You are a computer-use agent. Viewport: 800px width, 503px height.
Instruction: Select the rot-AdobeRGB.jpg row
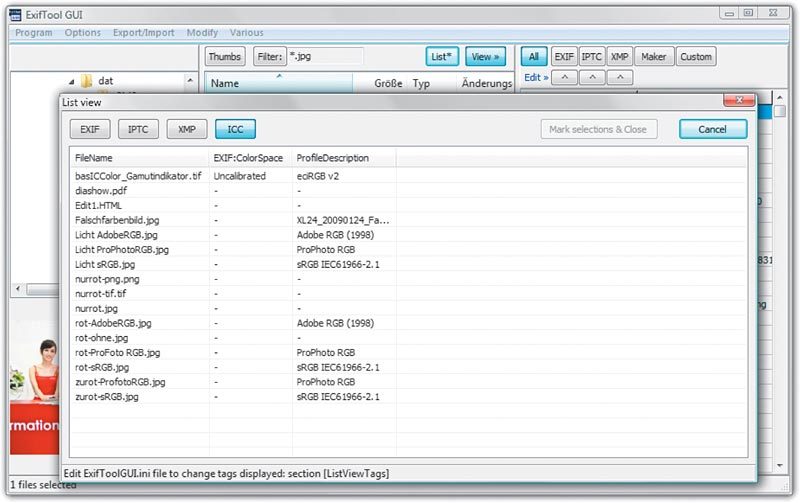(113, 324)
